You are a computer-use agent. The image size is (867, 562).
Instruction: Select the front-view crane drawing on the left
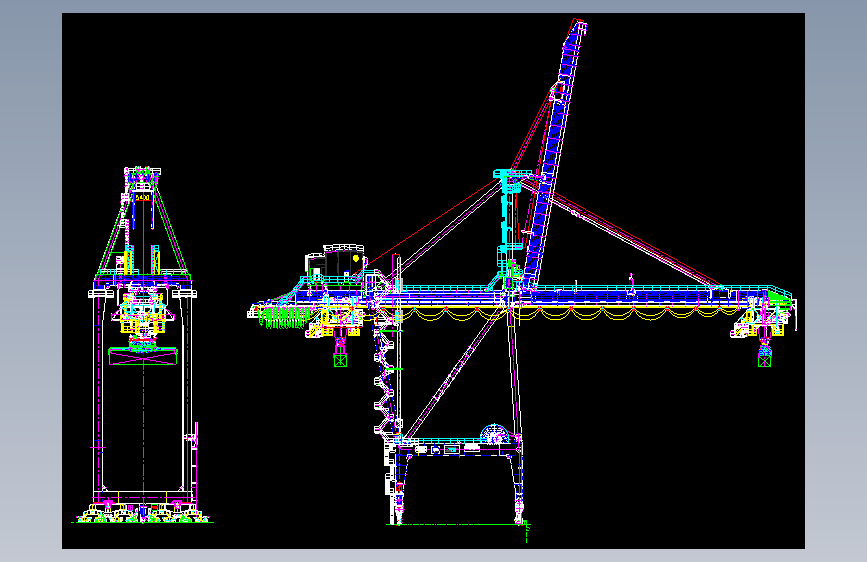click(x=143, y=345)
